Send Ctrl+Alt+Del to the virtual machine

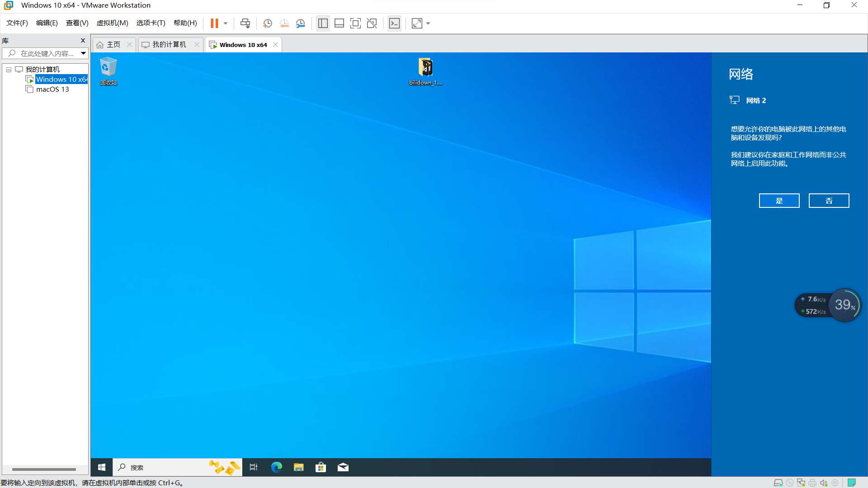click(x=245, y=23)
